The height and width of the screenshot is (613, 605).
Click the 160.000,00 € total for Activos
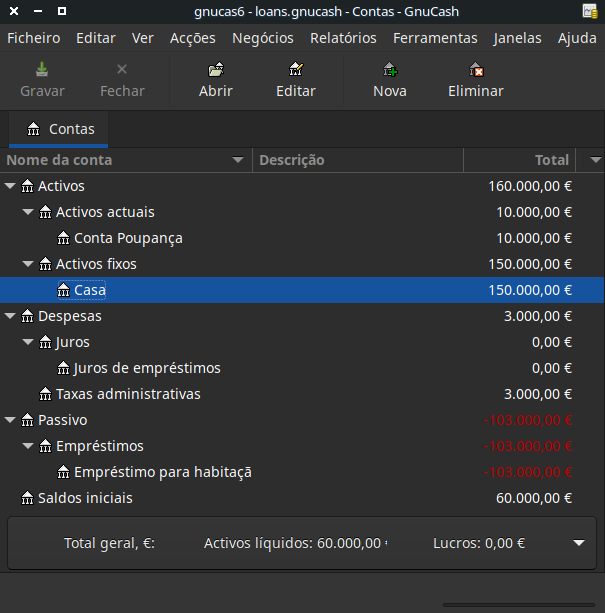pyautogui.click(x=530, y=186)
